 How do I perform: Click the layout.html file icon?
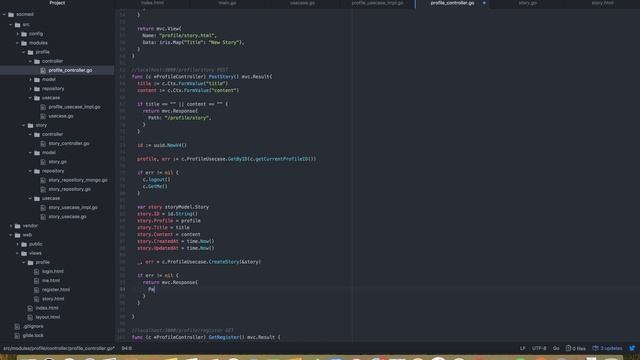pos(30,317)
